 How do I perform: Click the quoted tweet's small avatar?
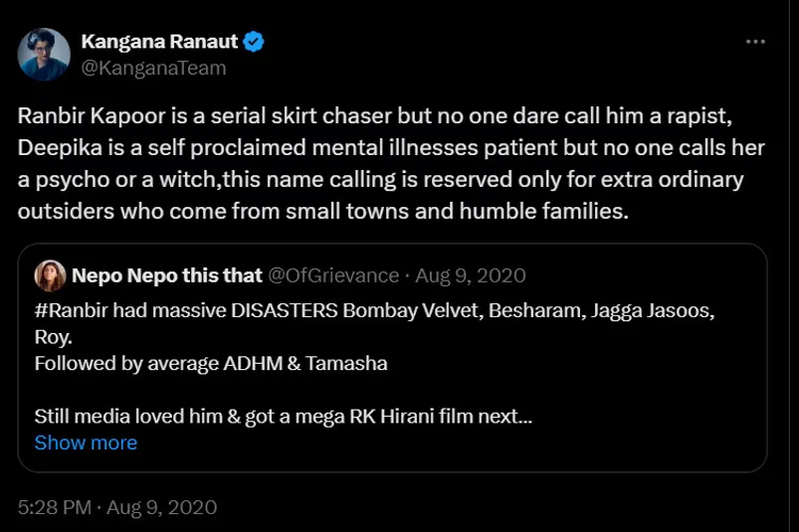point(50,275)
